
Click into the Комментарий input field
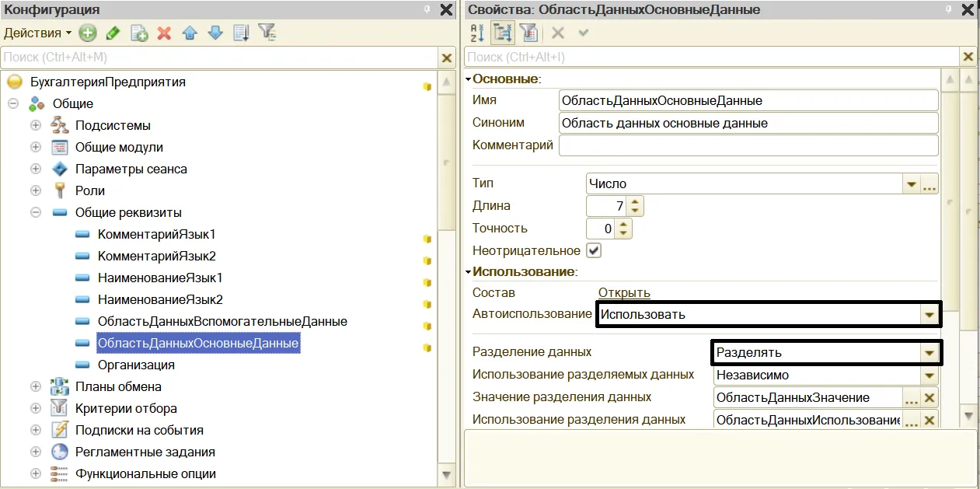point(748,145)
